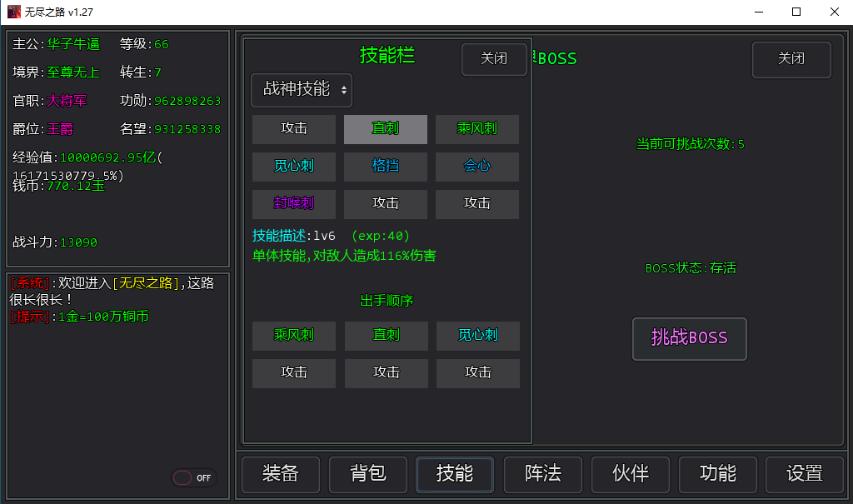Viewport: 853px width, 504px height.
Task: Toggle the OFF switch in the log panel
Action: [x=194, y=478]
